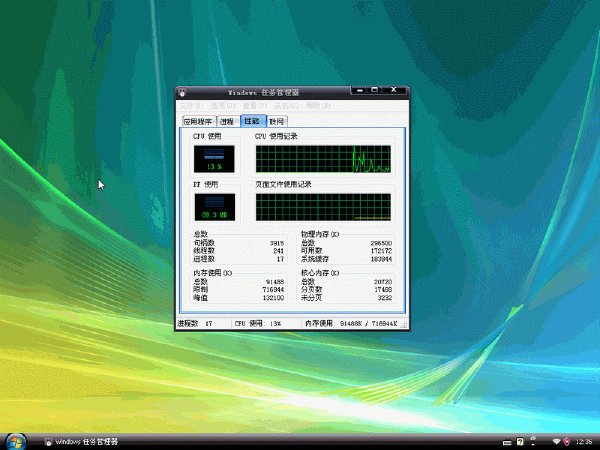Click the question mark help tray icon
Viewport: 600px width, 450px height.
point(520,442)
